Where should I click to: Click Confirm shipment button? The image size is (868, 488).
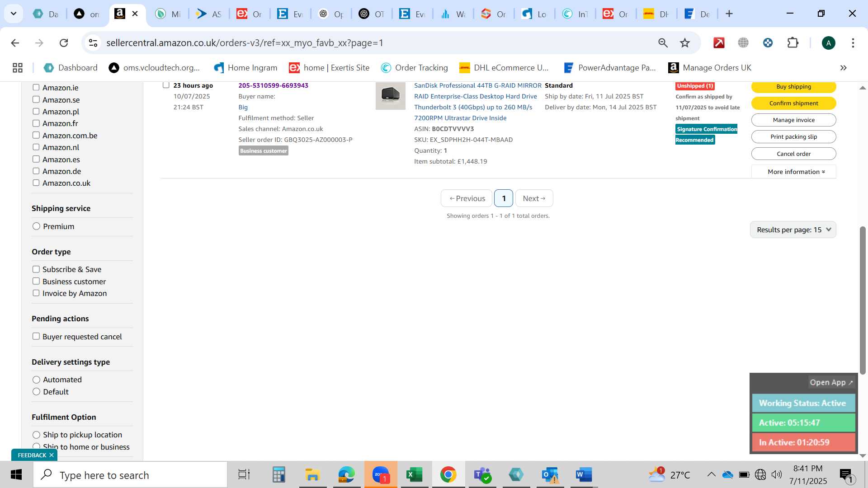pos(793,103)
